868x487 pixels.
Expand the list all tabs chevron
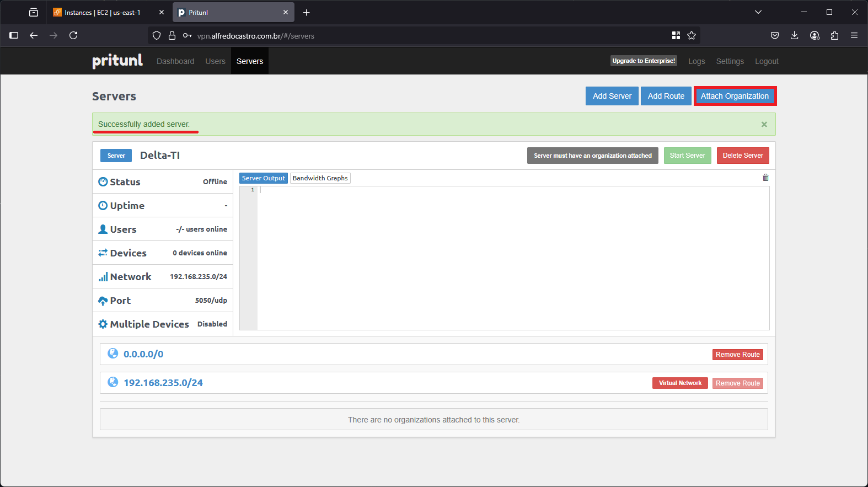(758, 12)
